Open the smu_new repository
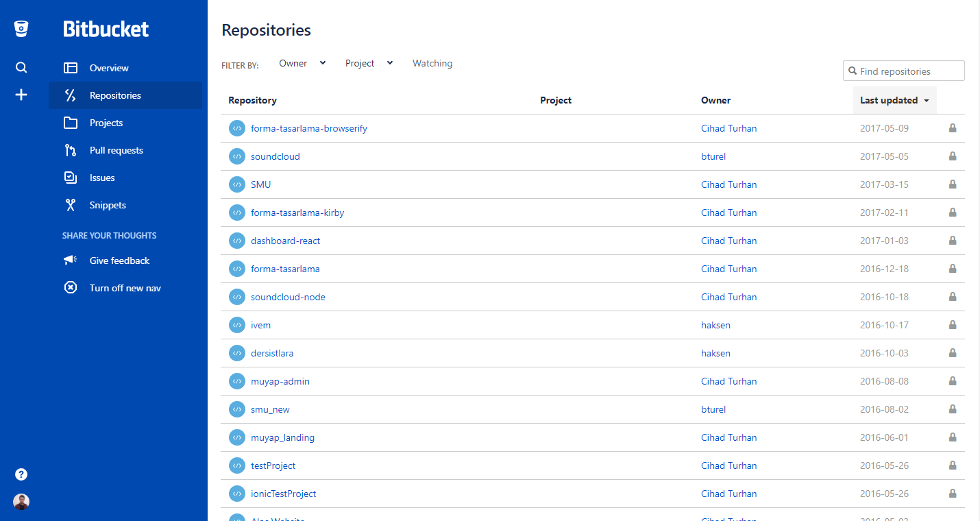Viewport: 980px width, 521px height. pos(270,409)
